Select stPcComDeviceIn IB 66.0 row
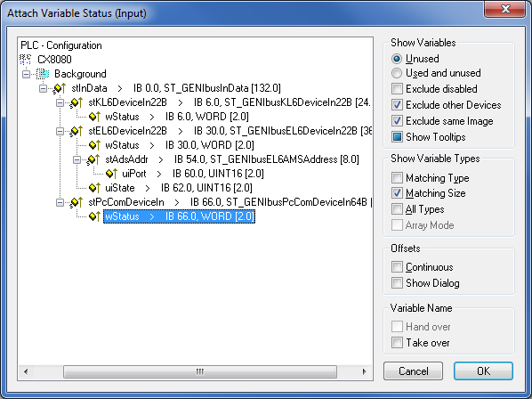 tap(230, 202)
